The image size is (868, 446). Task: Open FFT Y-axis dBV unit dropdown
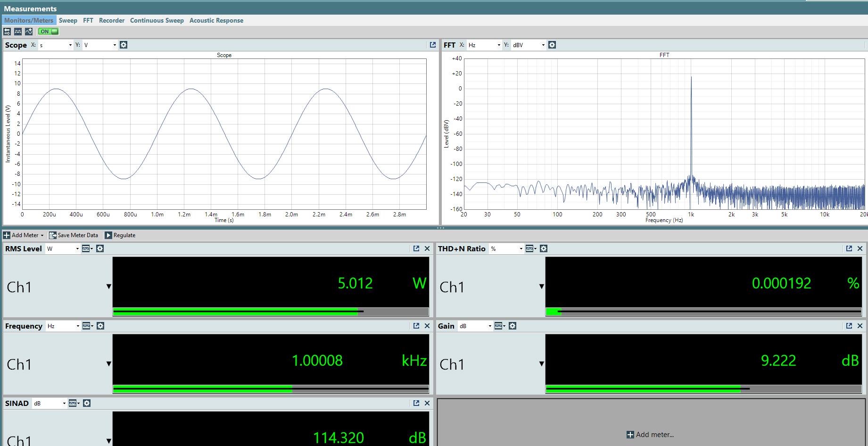[529, 45]
